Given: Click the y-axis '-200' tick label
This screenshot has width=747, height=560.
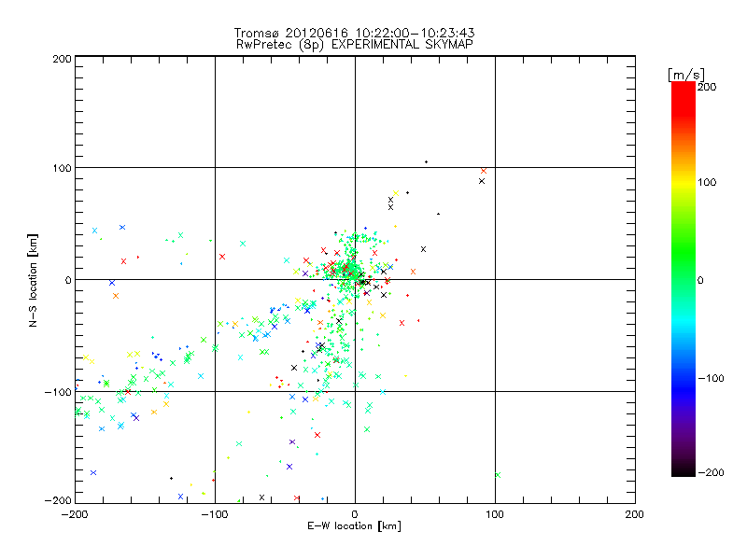Looking at the screenshot, I should [58, 500].
